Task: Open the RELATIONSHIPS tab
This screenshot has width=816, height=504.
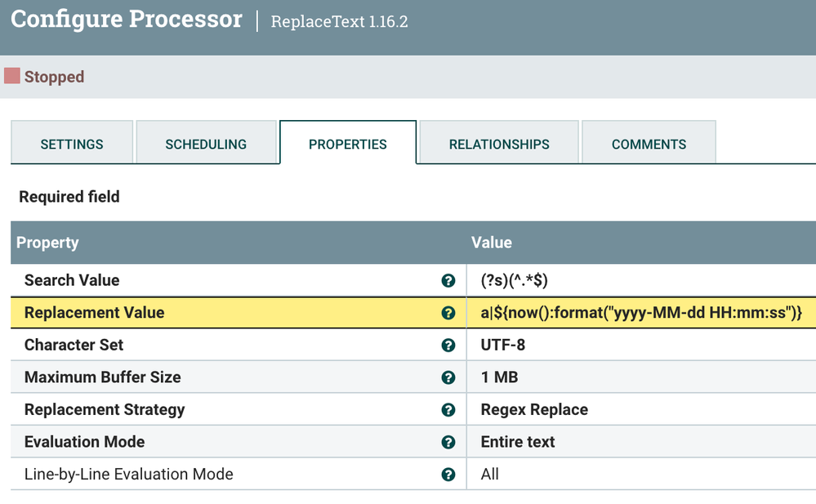Action: click(499, 143)
